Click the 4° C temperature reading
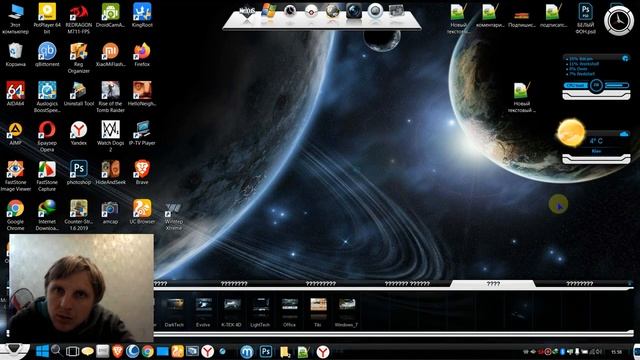Screen dimensions: 640x360 (x=596, y=141)
